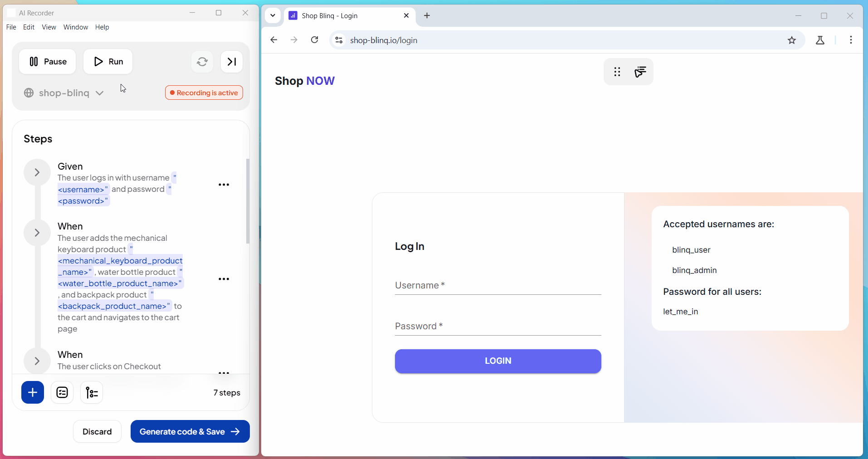Open the Window menu
The height and width of the screenshot is (459, 868).
tap(76, 27)
